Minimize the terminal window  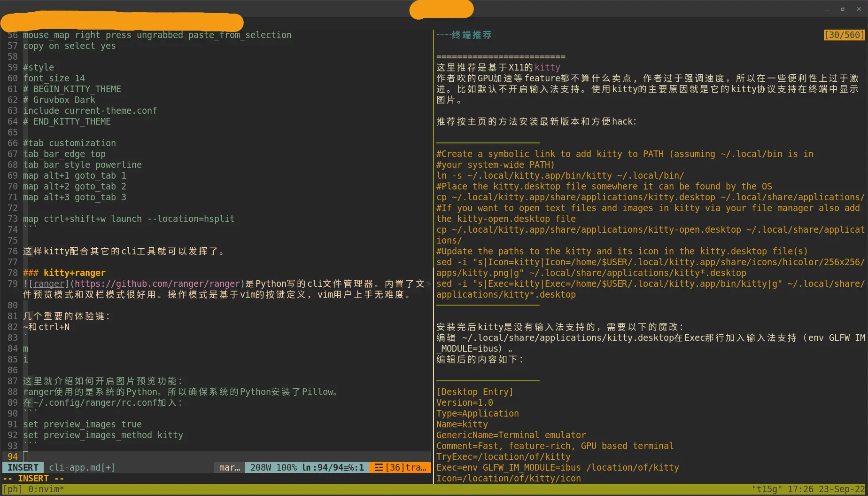click(827, 9)
